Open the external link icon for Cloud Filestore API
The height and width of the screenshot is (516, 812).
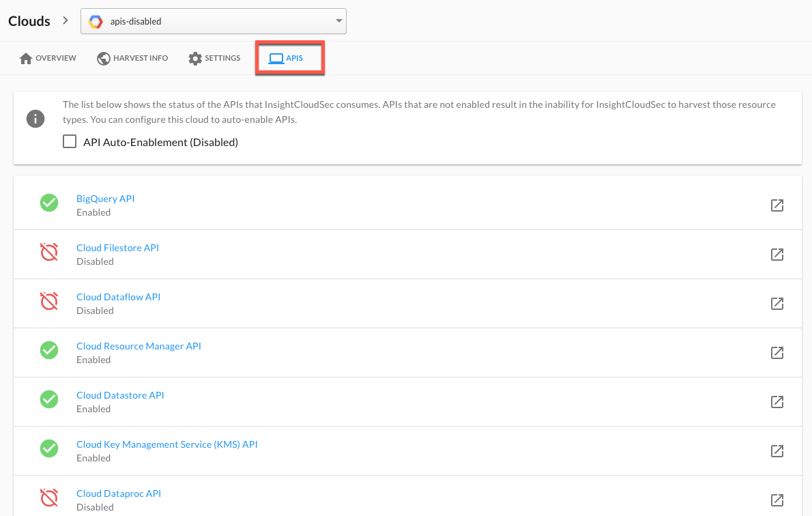[x=777, y=255]
